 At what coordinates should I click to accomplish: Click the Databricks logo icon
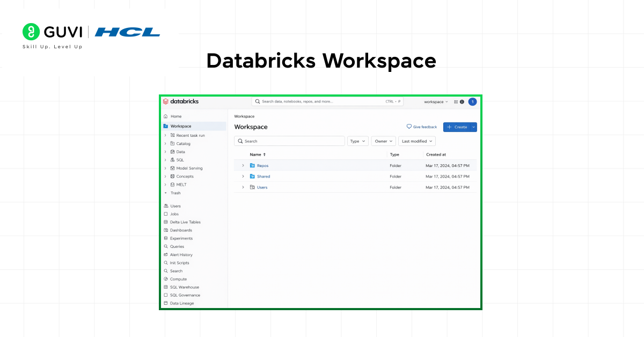coord(166,101)
